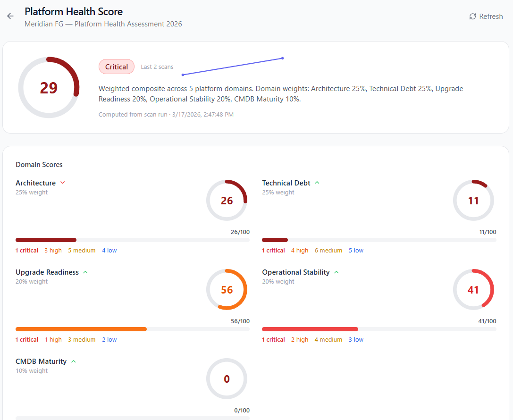The image size is (513, 420).
Task: Click '3 low' under Operational Stability
Action: [356, 340]
